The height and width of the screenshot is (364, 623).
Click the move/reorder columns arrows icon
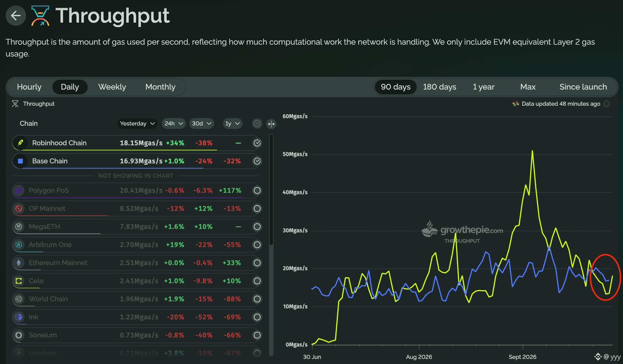tap(271, 124)
